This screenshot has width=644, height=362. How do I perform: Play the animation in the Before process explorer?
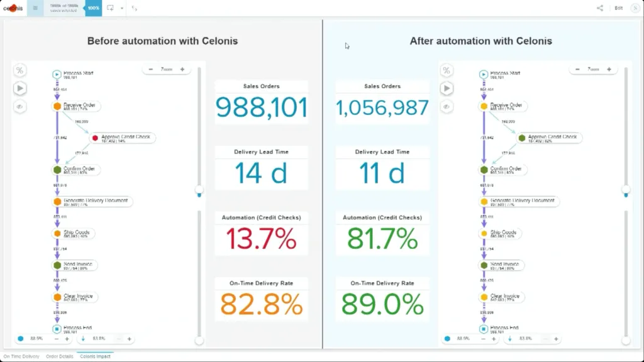click(19, 88)
